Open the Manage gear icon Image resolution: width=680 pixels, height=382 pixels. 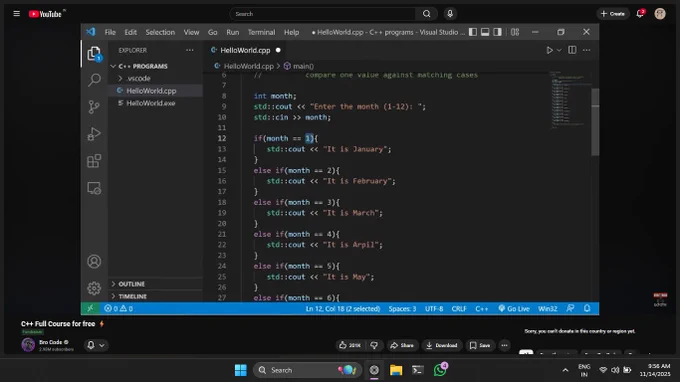coord(94,288)
